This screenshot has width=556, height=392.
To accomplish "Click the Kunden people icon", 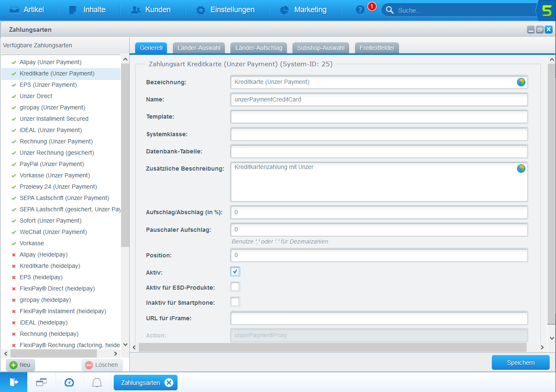I will (x=136, y=10).
